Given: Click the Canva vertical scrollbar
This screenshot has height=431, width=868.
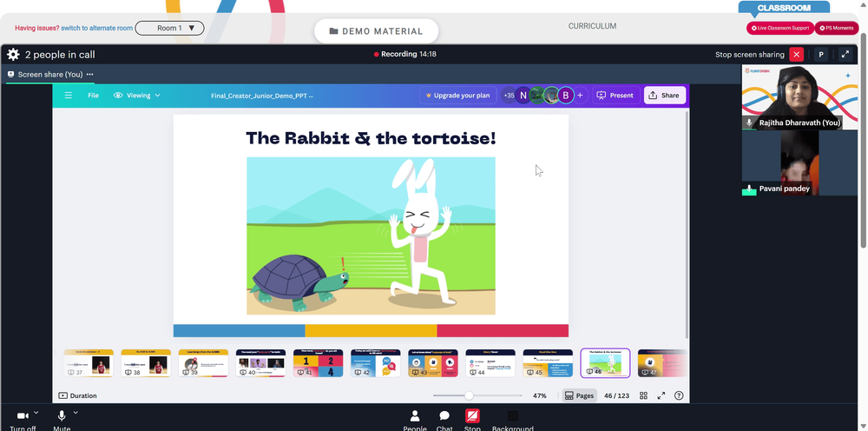Looking at the screenshot, I should 687,224.
